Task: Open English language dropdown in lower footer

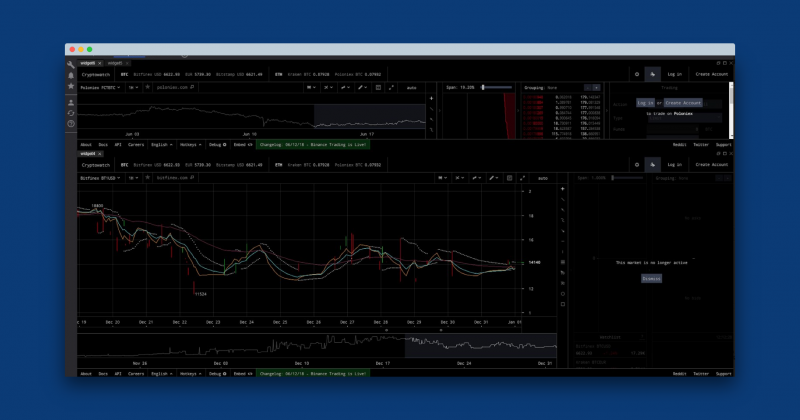Action: [x=162, y=374]
